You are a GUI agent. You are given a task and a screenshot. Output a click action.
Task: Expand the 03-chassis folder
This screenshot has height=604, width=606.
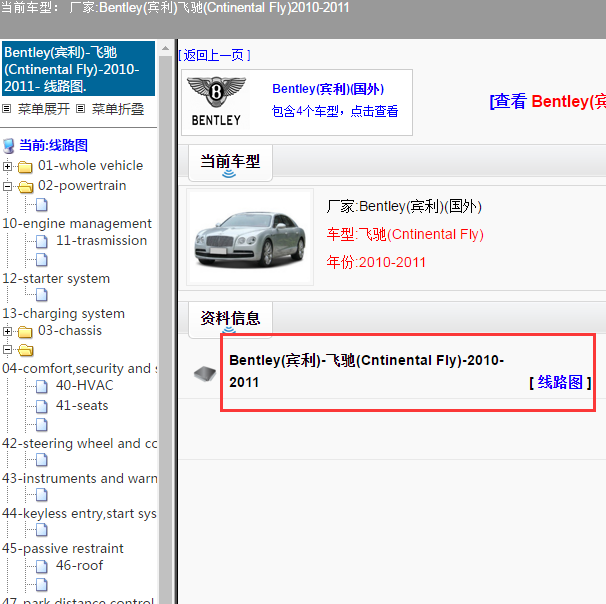tap(7, 332)
